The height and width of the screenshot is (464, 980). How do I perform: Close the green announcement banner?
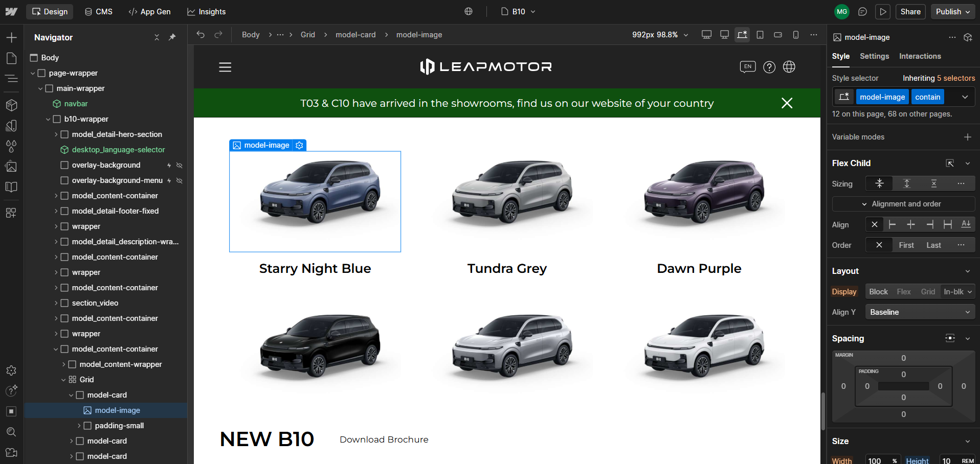pyautogui.click(x=787, y=103)
